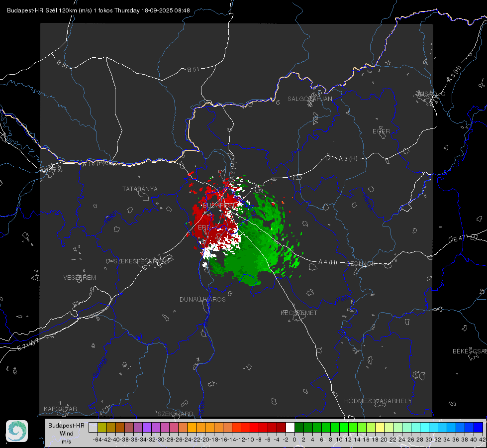The height and width of the screenshot is (448, 487).
Task: Click the 20 value on the legend scale
Action: point(384,440)
